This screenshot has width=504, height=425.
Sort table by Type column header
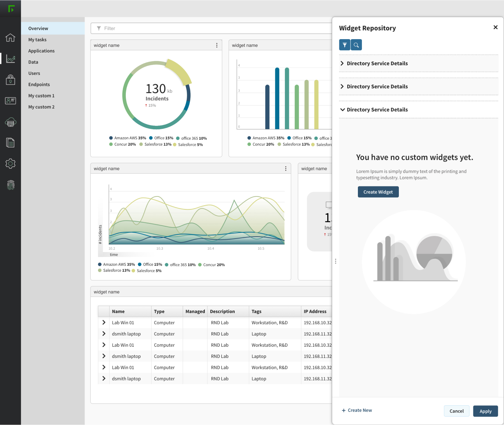click(x=167, y=311)
